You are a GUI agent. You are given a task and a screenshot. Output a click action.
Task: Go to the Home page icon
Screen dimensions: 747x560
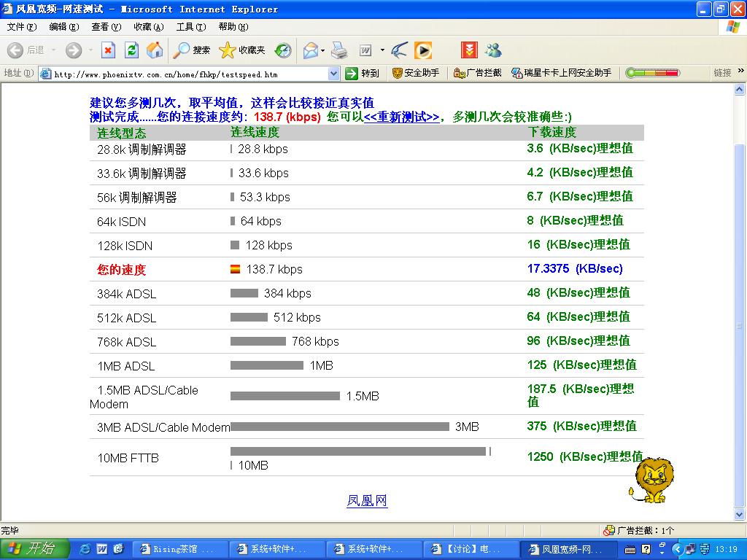point(155,50)
